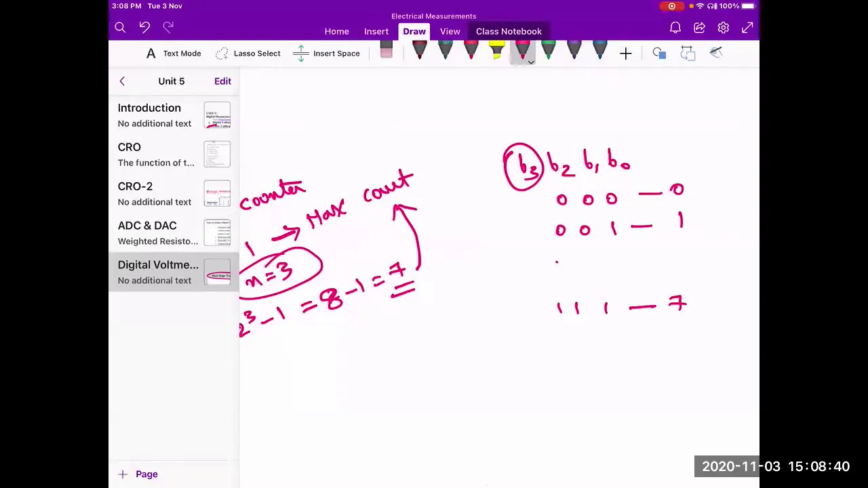The image size is (868, 488).
Task: Select the teal pen
Action: (445, 51)
